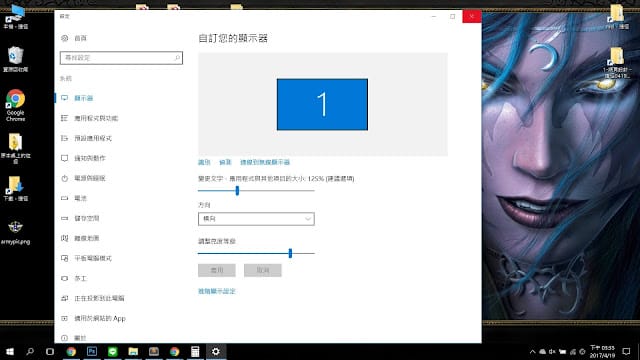Select the monitor 1 display thumbnail
This screenshot has width=640, height=360.
pyautogui.click(x=322, y=104)
